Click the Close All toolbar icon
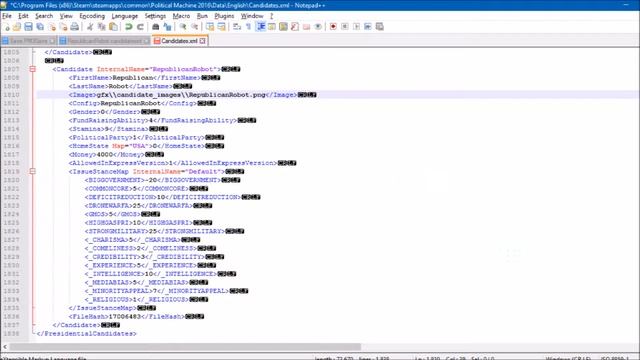 coord(63,27)
